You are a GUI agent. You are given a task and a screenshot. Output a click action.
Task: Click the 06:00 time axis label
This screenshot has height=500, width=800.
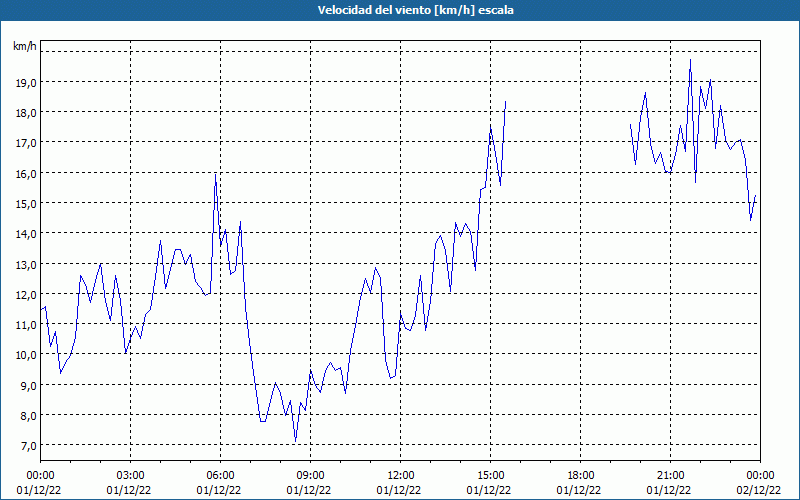pyautogui.click(x=220, y=476)
